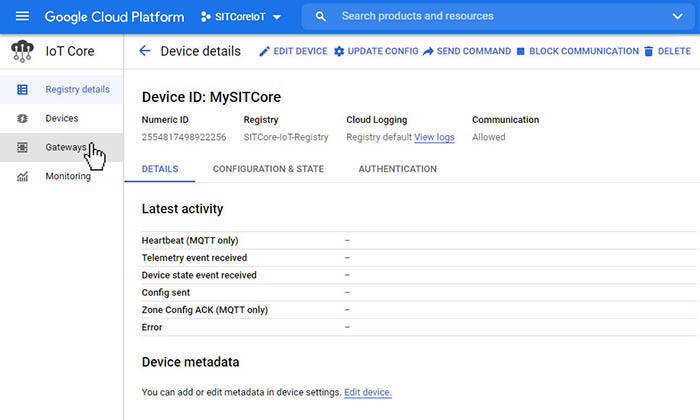The width and height of the screenshot is (700, 420).
Task: Open Registry details in sidebar
Action: tap(62, 89)
